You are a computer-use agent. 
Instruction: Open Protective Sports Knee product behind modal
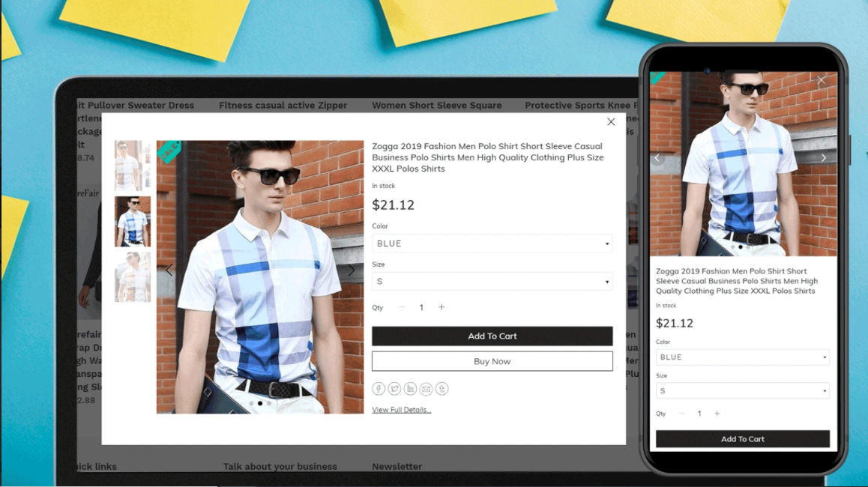click(581, 105)
